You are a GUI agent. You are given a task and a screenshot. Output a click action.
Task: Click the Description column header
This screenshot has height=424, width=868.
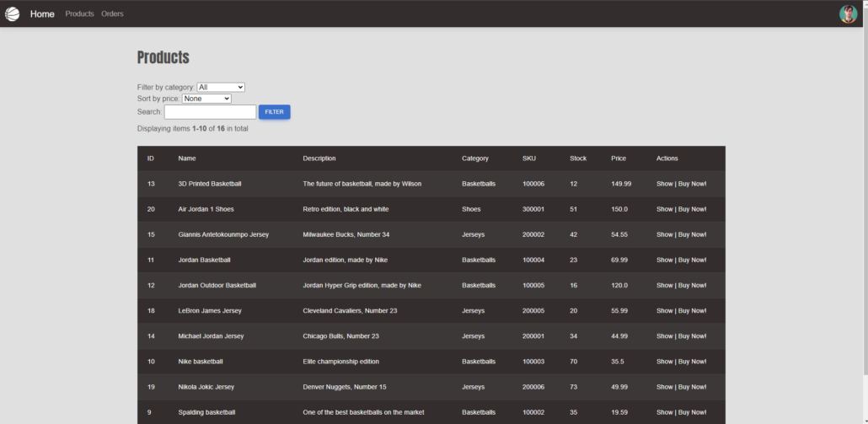pyautogui.click(x=319, y=158)
